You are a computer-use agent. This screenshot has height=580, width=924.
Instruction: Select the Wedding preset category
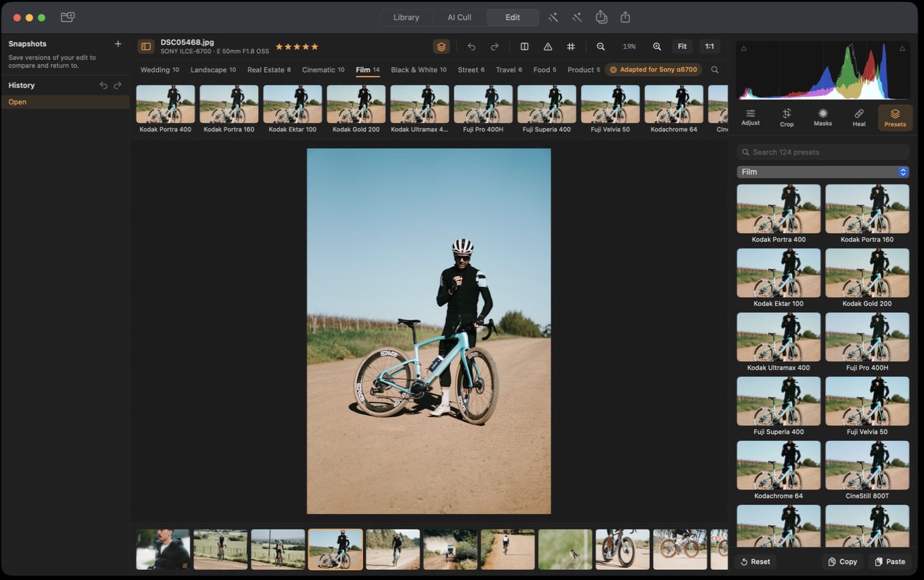coord(160,69)
